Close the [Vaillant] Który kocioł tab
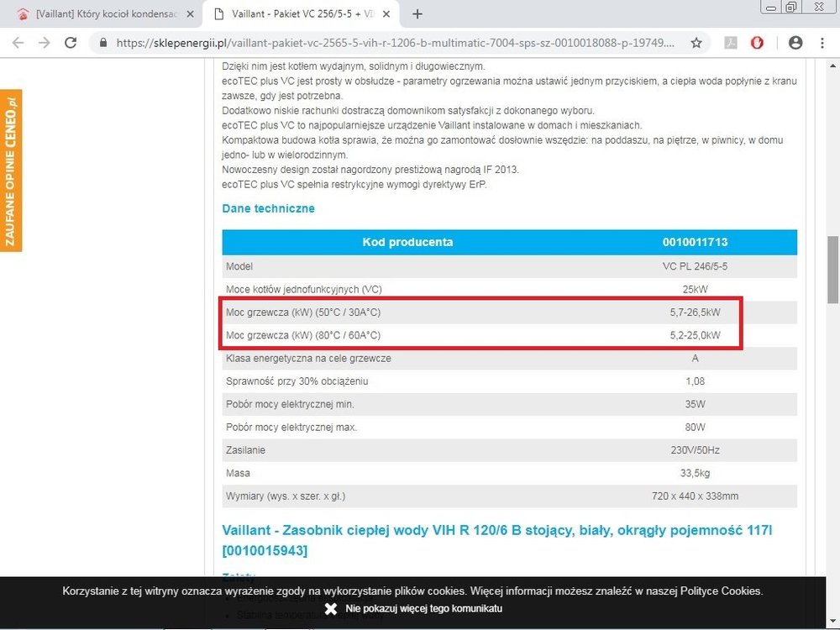This screenshot has height=630, width=840. [191, 14]
